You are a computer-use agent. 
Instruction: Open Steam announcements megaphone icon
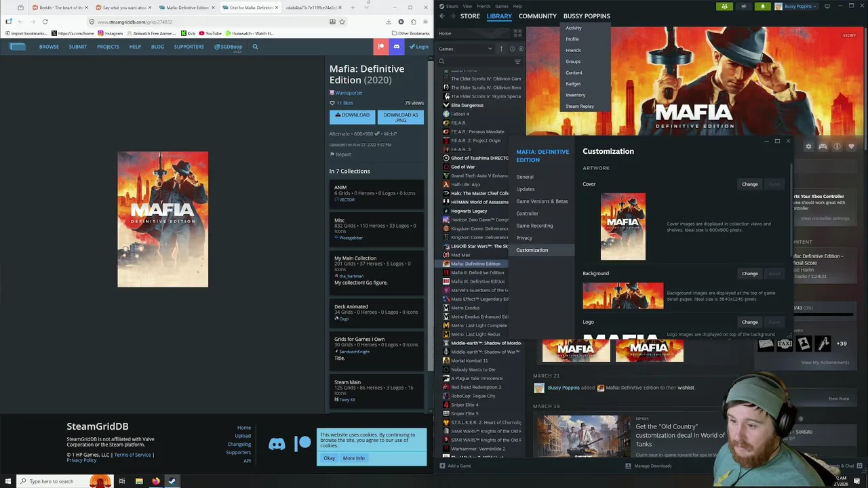744,6
